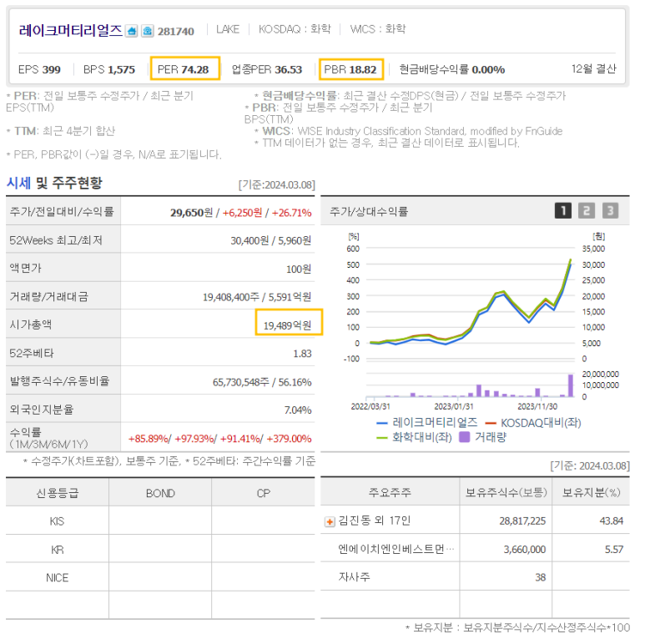This screenshot has width=645, height=644.
Task: Select the 1M return +85.89%
Action: point(149,439)
